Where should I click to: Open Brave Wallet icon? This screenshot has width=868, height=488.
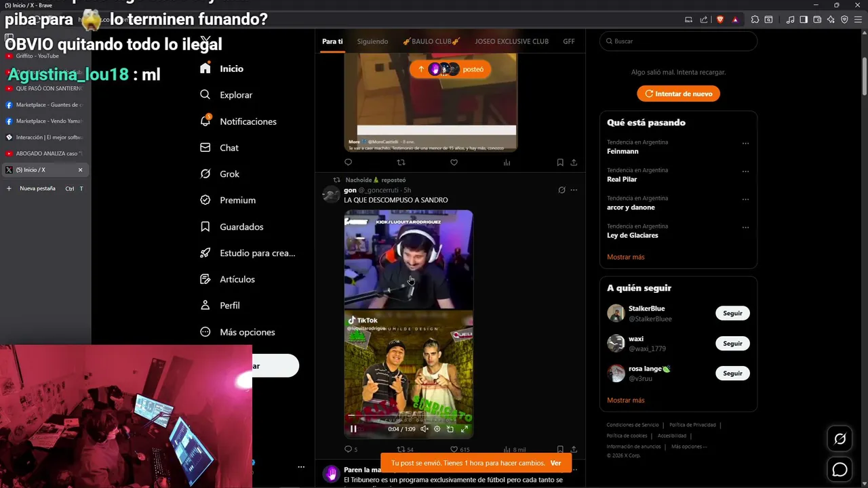pyautogui.click(x=817, y=20)
